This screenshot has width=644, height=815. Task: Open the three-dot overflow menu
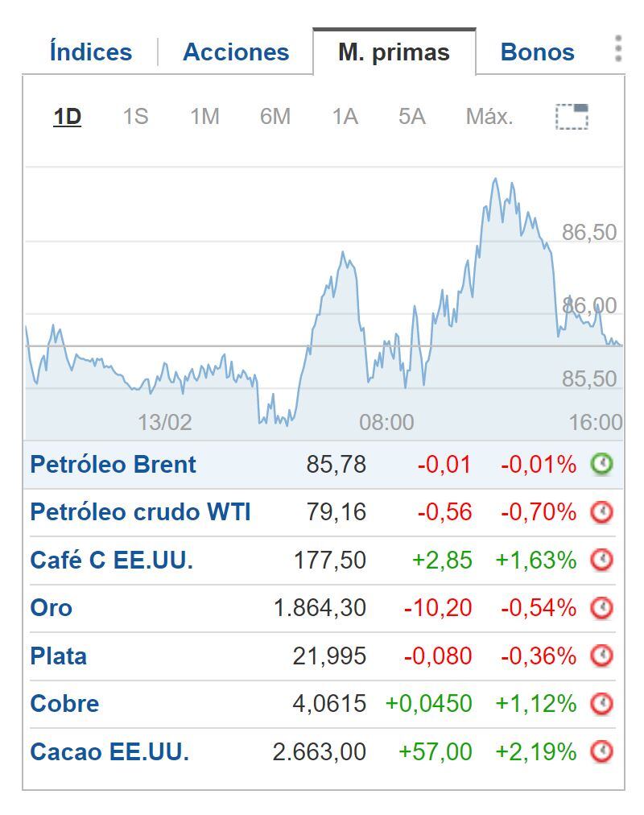[618, 50]
